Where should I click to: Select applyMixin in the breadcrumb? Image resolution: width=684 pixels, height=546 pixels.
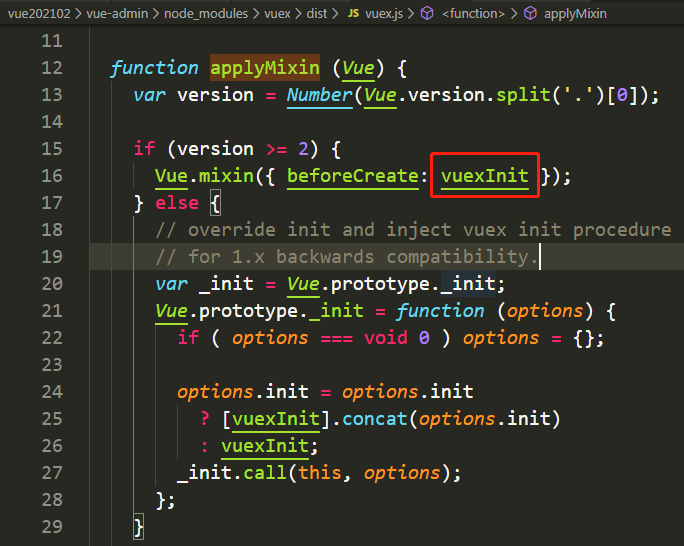coord(575,14)
